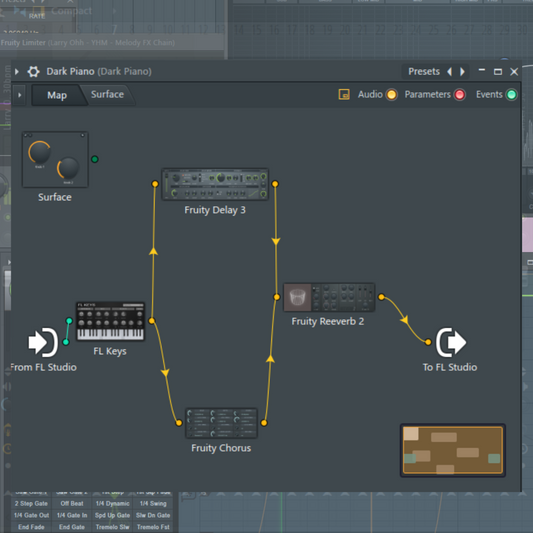Choose the Slw Dn Gate preset
The width and height of the screenshot is (533, 533).
[153, 515]
